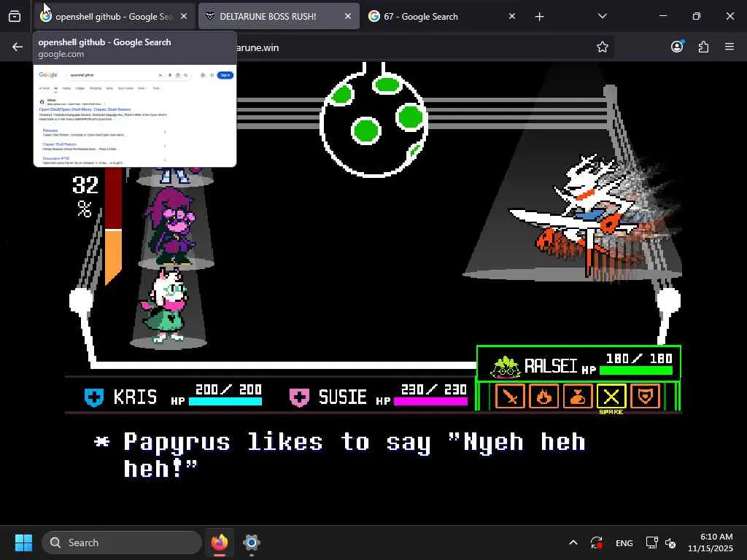Click the Papyrus dialogue text line
The height and width of the screenshot is (560, 747).
(340, 455)
